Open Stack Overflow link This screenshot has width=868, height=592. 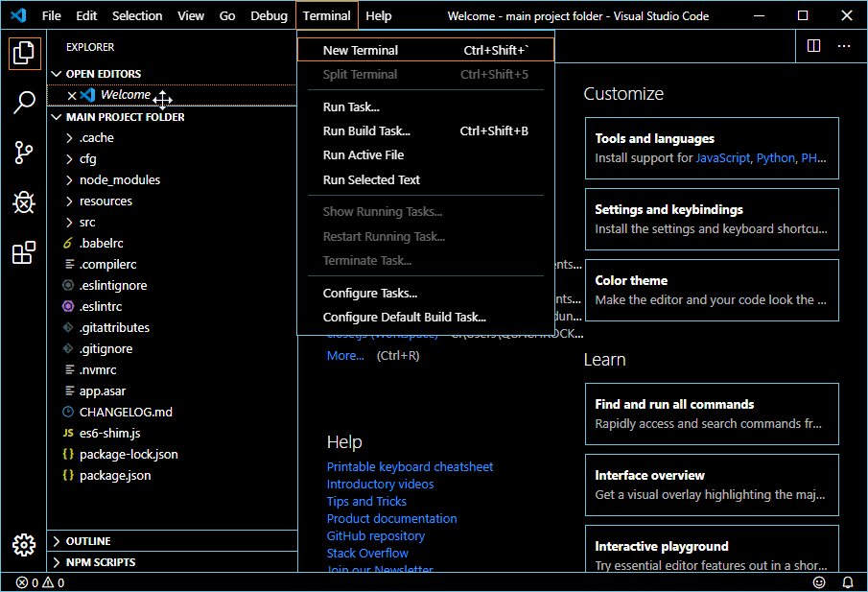point(367,553)
